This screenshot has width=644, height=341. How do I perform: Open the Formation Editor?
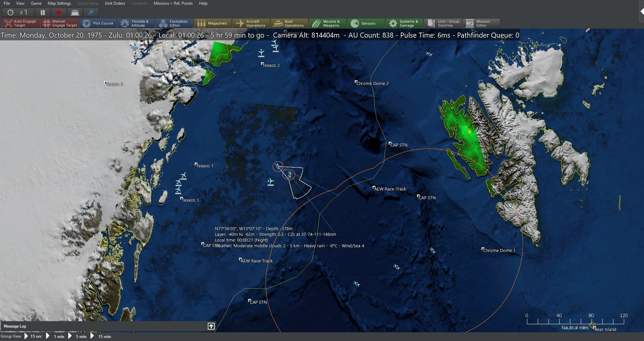[174, 23]
